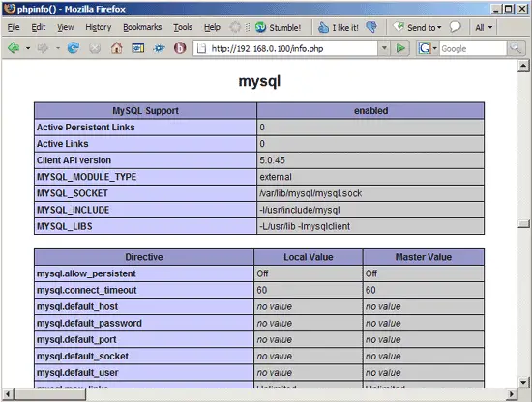The image size is (532, 402).
Task: Go to the Home page icon
Action: (x=117, y=48)
